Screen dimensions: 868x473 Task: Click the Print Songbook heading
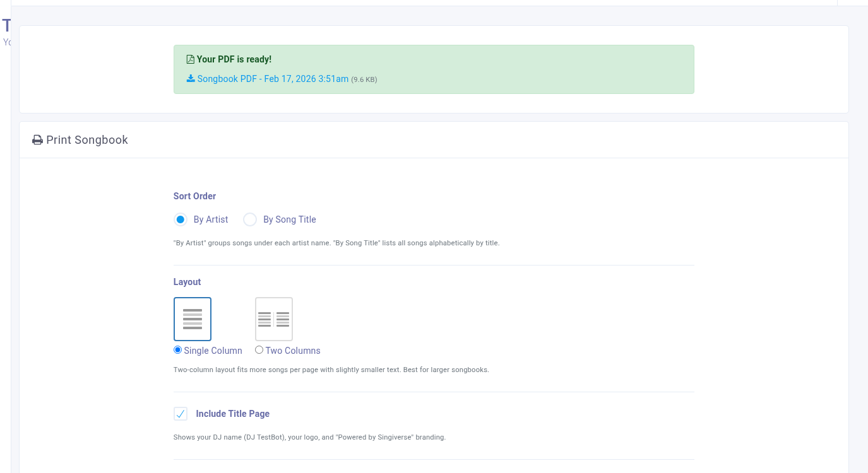[87, 140]
